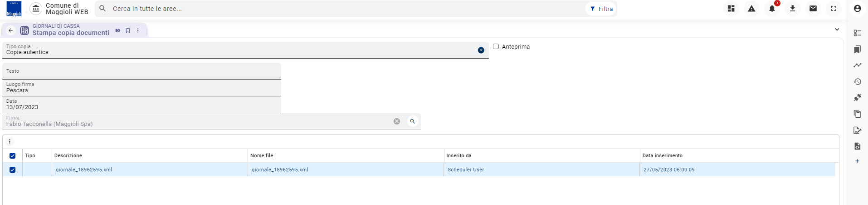Select the Stampa copia documenti tab

click(x=71, y=33)
